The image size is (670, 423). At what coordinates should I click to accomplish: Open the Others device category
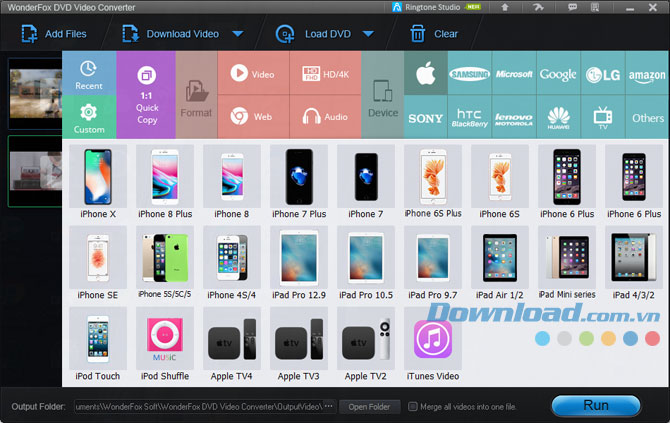pyautogui.click(x=647, y=117)
